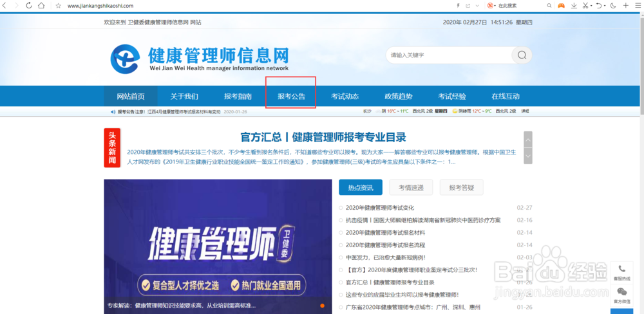
Task: Click banner caption 专家解读：健康管理师知识技能要求高
Action: [182, 306]
